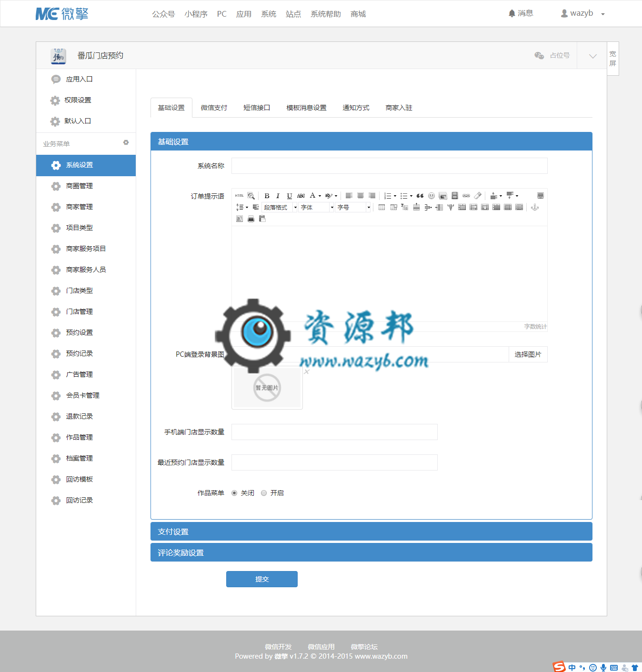Screen dimensions: 642x672
Task: Expand the 支付设置 panel
Action: click(x=371, y=532)
